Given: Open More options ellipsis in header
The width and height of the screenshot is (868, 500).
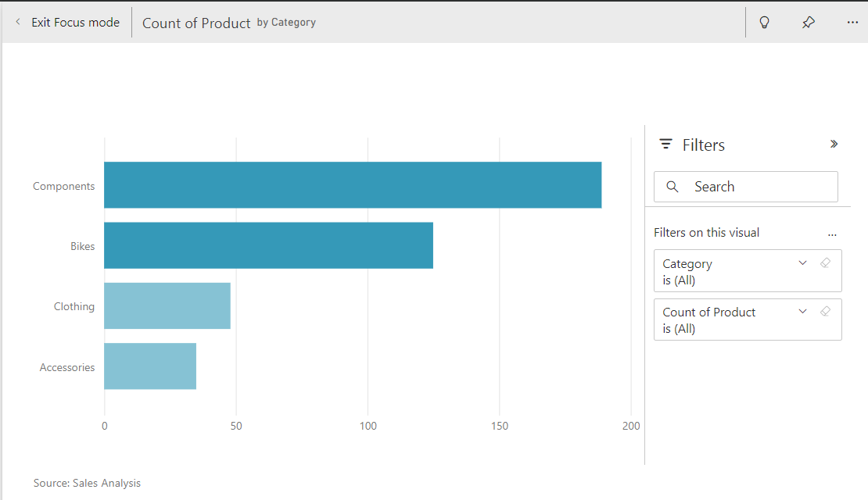Looking at the screenshot, I should click(852, 22).
